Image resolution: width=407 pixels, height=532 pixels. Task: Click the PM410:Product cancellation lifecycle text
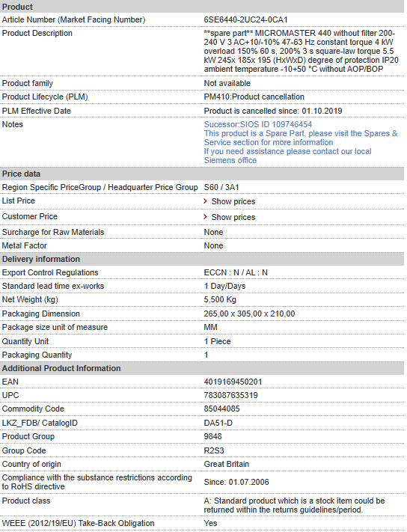click(254, 97)
